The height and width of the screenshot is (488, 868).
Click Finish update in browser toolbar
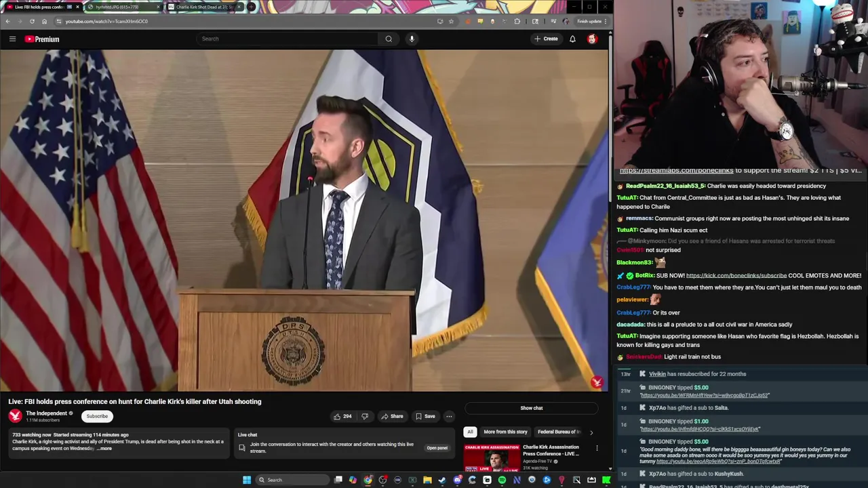(x=591, y=21)
